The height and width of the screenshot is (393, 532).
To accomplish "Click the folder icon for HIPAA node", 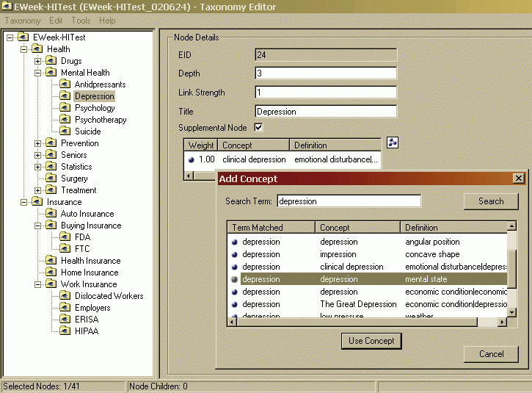I will (65, 331).
